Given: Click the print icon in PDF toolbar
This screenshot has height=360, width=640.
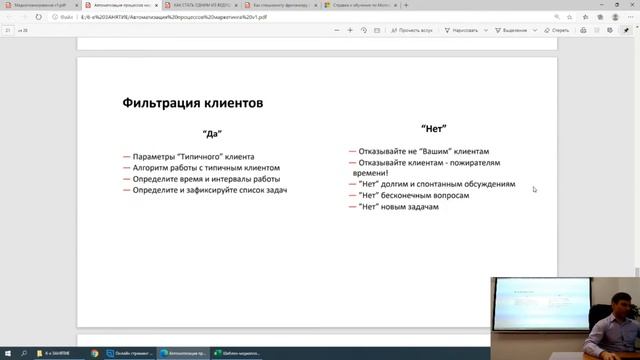Looking at the screenshot, I should (x=583, y=30).
